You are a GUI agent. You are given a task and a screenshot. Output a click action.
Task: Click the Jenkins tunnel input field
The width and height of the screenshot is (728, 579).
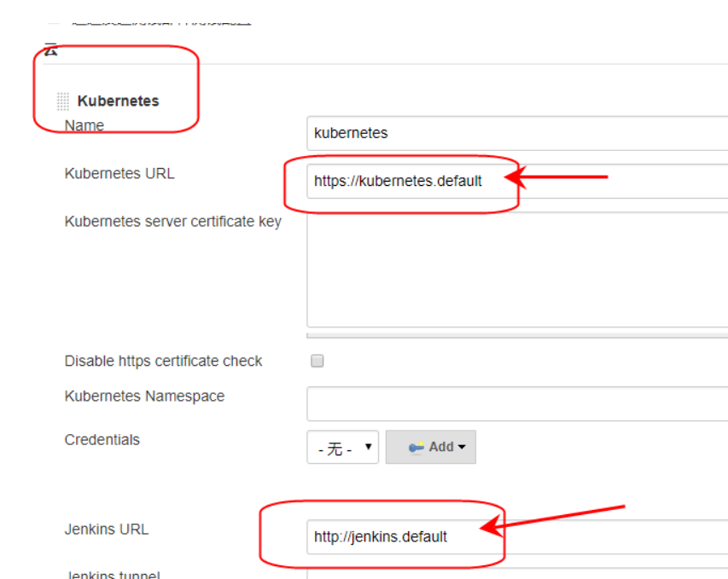(x=517, y=575)
